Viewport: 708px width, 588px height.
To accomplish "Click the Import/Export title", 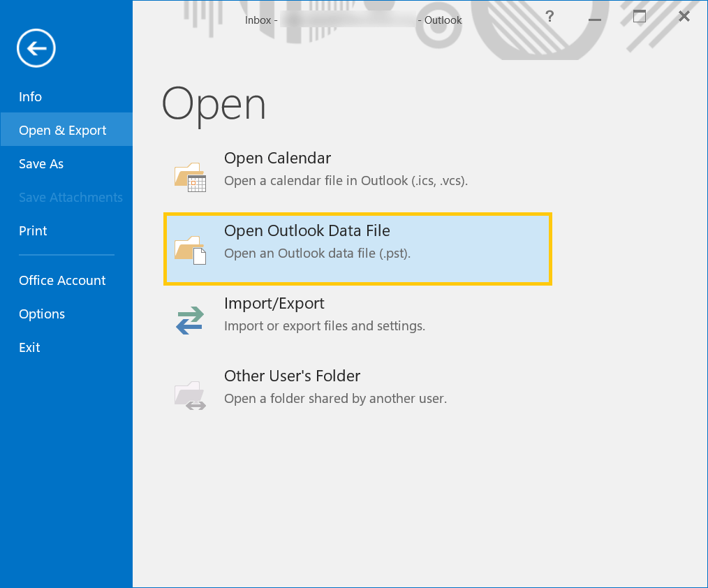I will [x=274, y=304].
